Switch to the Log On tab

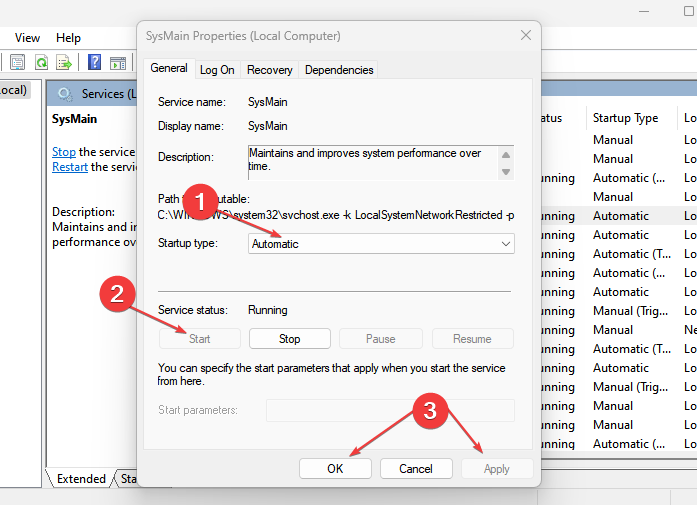217,70
